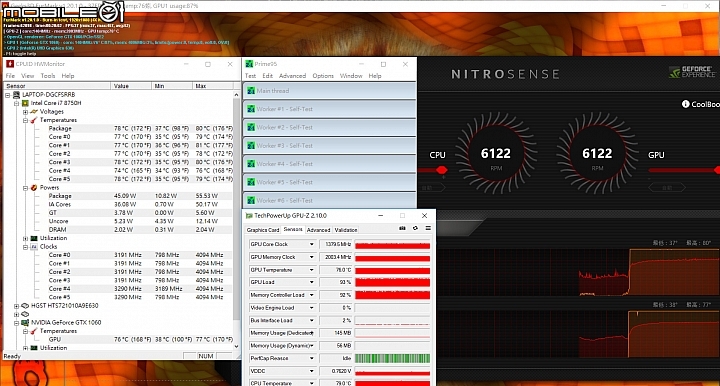720x386 pixels.
Task: Open the Edit menu in Prime95
Action: coord(268,76)
